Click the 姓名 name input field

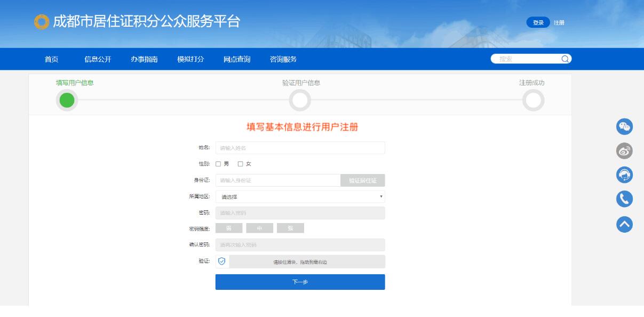pyautogui.click(x=300, y=148)
